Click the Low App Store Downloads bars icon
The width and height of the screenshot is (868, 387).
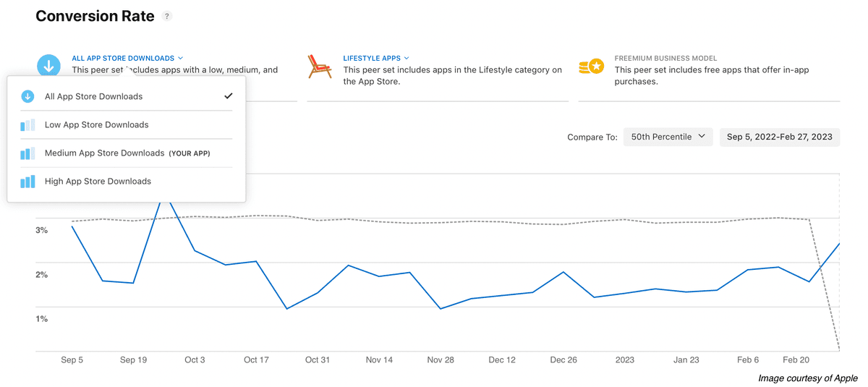click(27, 125)
